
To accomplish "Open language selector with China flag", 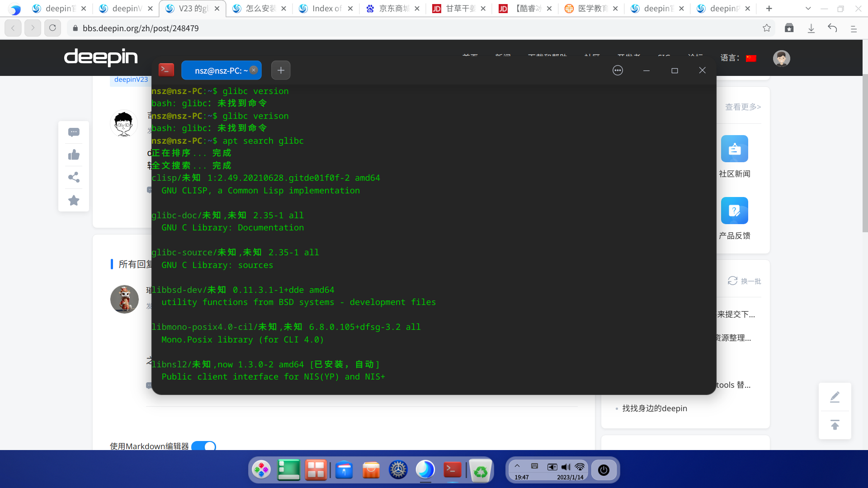I will (x=751, y=58).
